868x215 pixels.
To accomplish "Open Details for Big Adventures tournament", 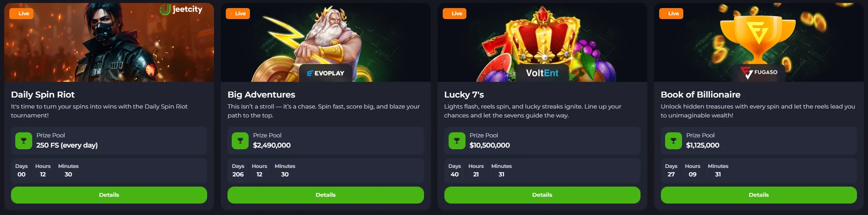I will coord(325,195).
